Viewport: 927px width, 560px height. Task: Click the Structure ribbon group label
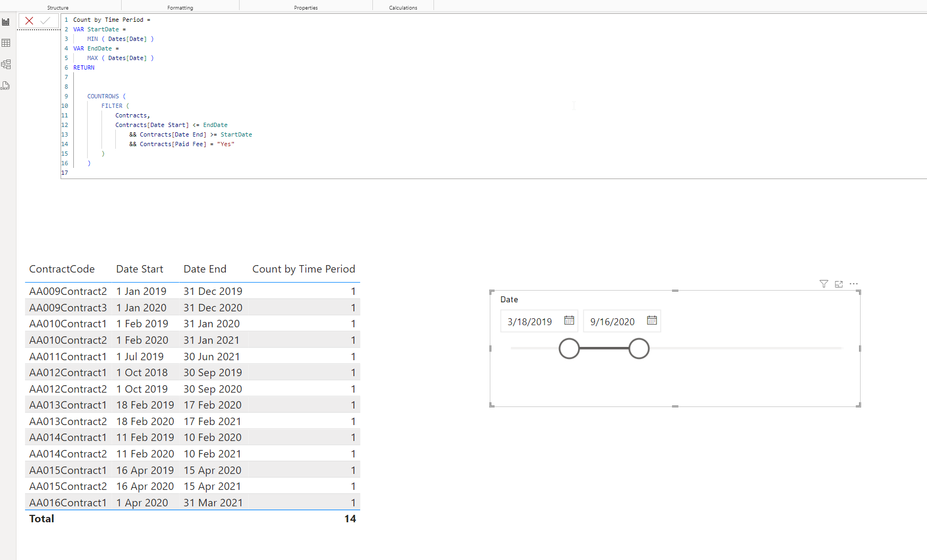tap(58, 8)
